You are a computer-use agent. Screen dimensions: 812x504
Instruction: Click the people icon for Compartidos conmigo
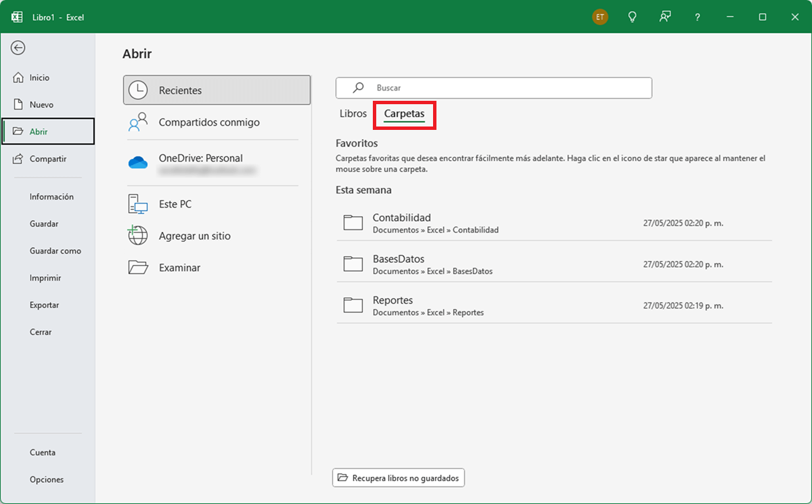click(138, 122)
